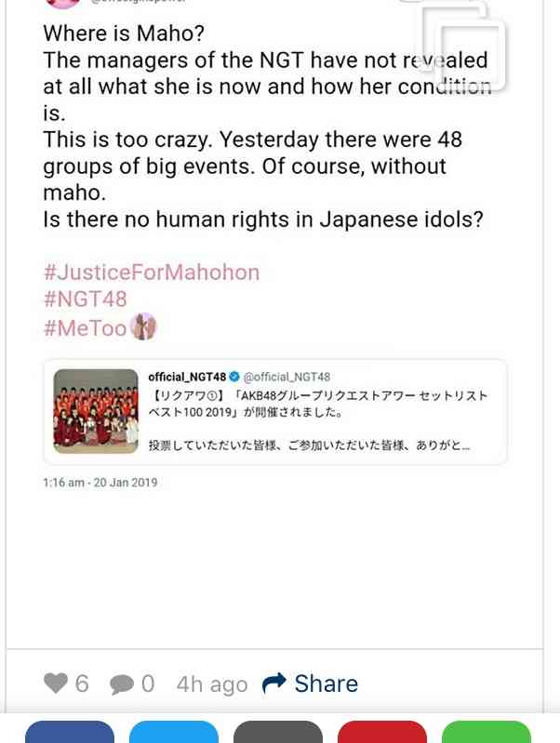Click the gray share button at bottom
This screenshot has width=560, height=743.
click(x=278, y=732)
